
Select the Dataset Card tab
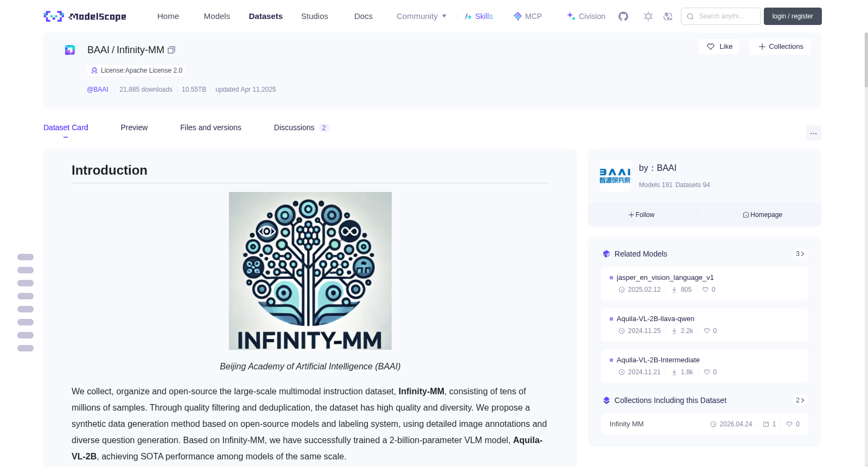coord(66,127)
